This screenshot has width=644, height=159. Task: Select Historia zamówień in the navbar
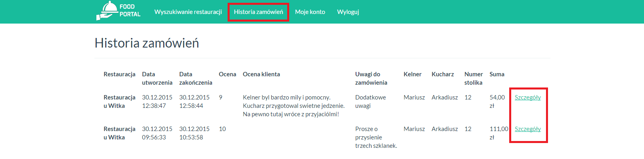pyautogui.click(x=258, y=12)
